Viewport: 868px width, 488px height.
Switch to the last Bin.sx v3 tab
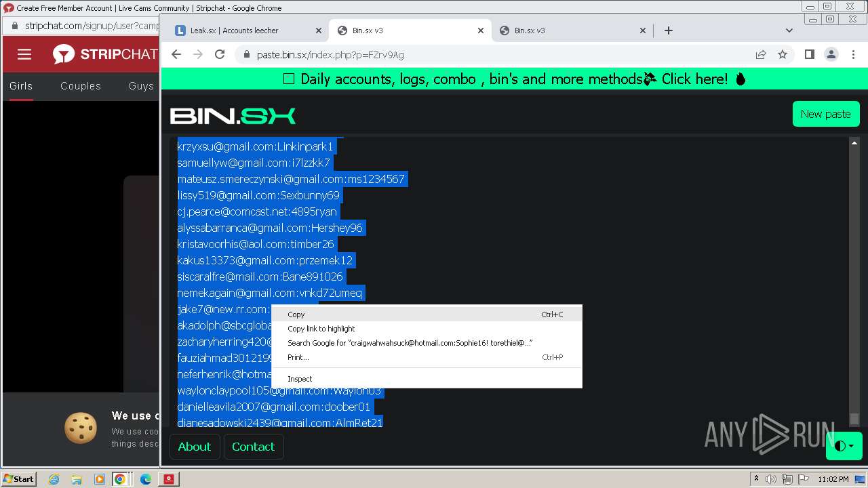click(x=572, y=30)
